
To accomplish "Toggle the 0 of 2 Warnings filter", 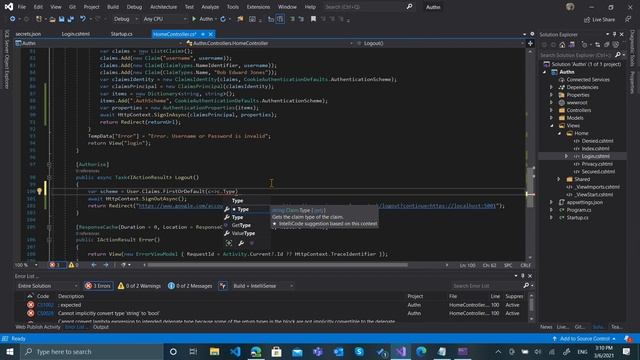I will tap(139, 286).
